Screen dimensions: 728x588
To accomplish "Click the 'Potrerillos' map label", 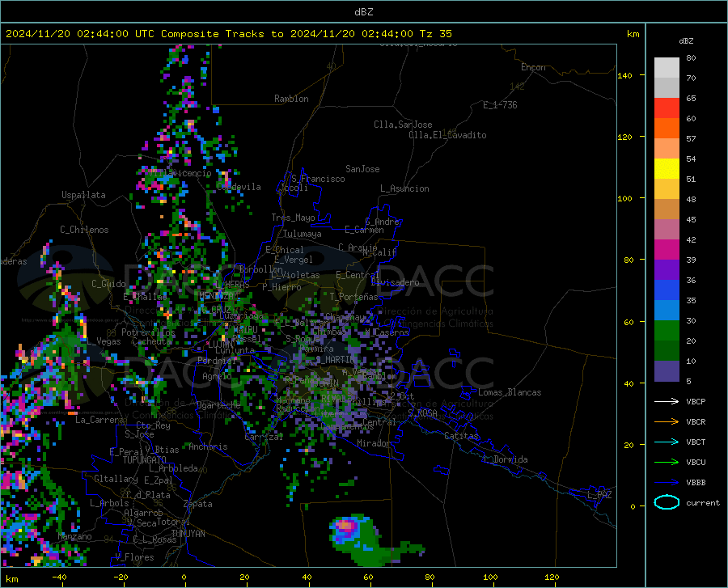I will pos(148,332).
